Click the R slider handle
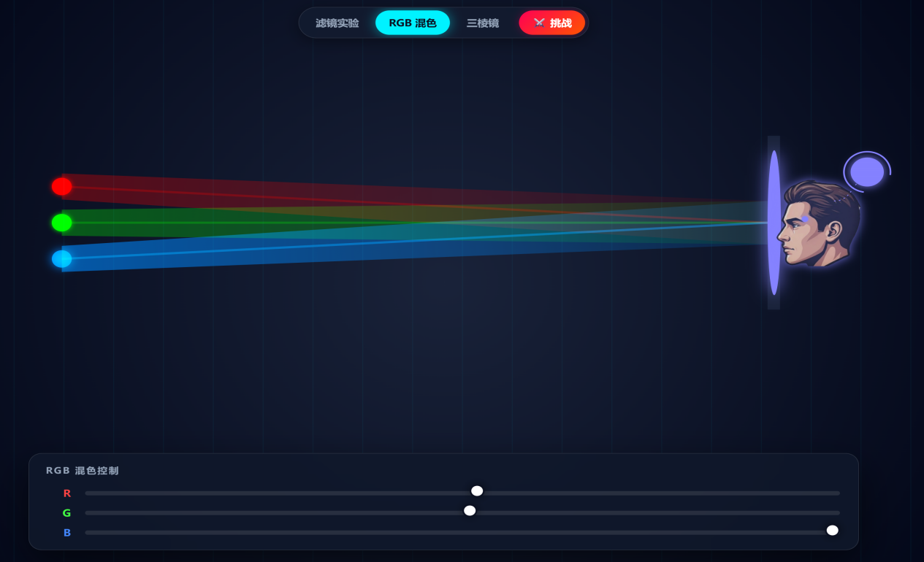The image size is (924, 562). pyautogui.click(x=477, y=491)
